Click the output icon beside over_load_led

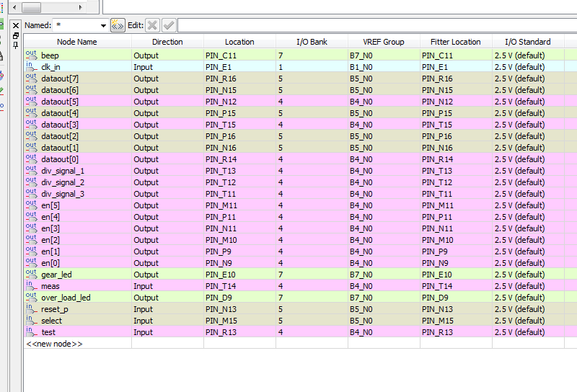(x=31, y=297)
